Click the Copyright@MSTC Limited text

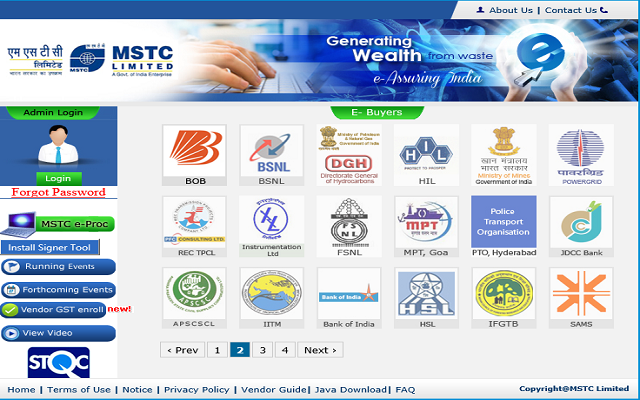click(x=574, y=389)
